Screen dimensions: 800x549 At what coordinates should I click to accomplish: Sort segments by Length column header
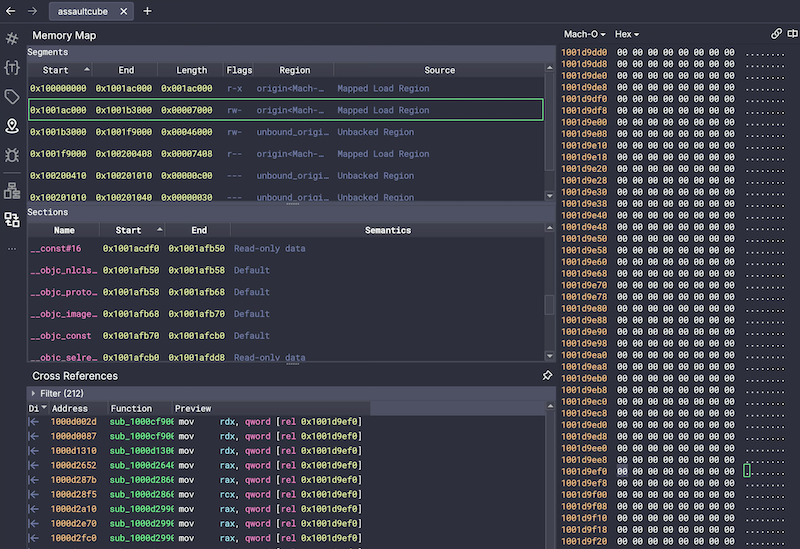coord(191,70)
